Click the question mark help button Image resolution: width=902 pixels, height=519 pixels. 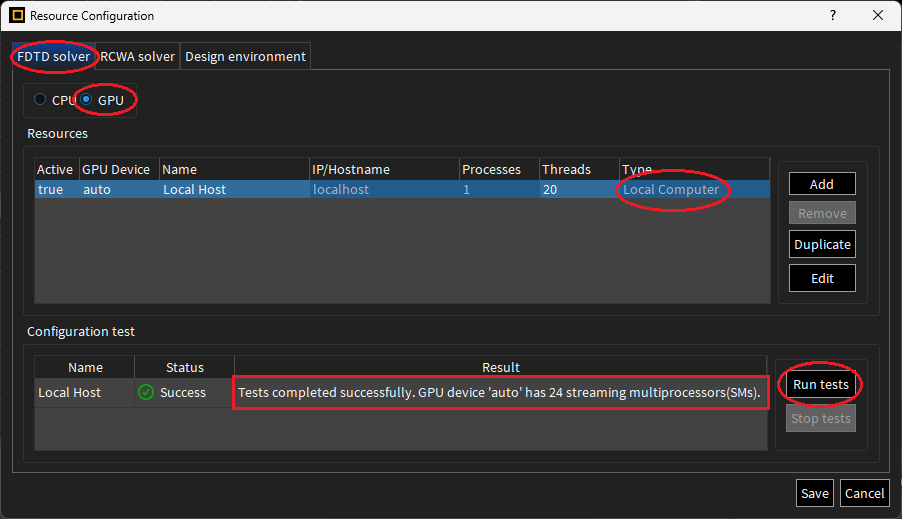pos(832,16)
